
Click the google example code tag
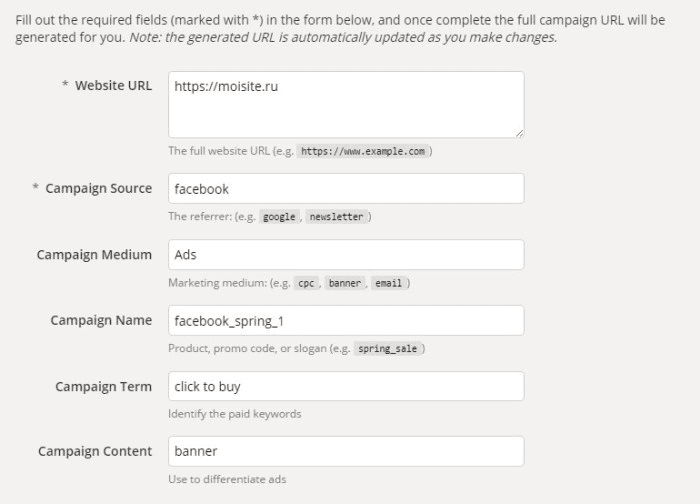(279, 217)
